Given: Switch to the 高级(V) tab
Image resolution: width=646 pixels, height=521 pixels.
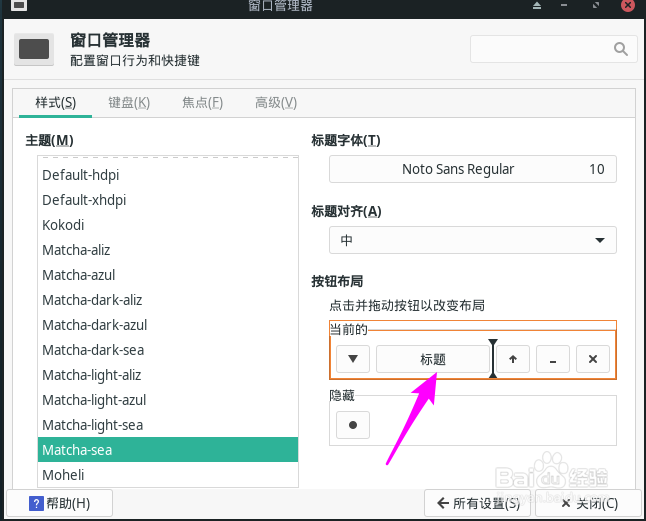Looking at the screenshot, I should (x=276, y=103).
